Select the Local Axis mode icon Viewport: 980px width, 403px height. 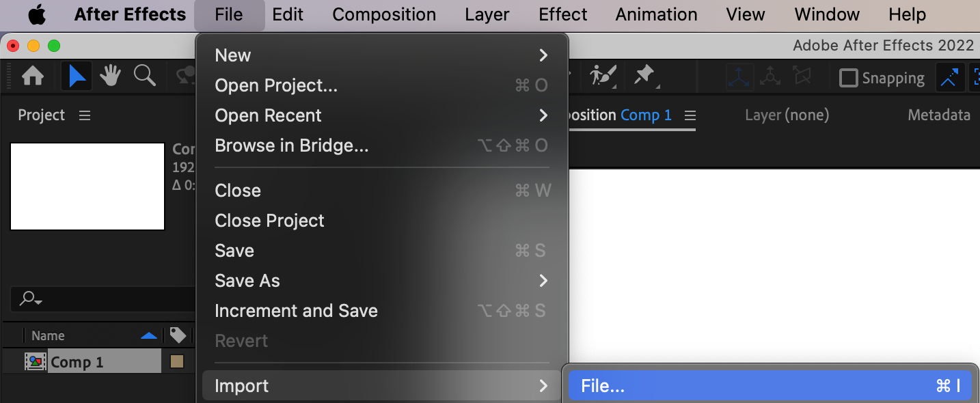[x=739, y=77]
